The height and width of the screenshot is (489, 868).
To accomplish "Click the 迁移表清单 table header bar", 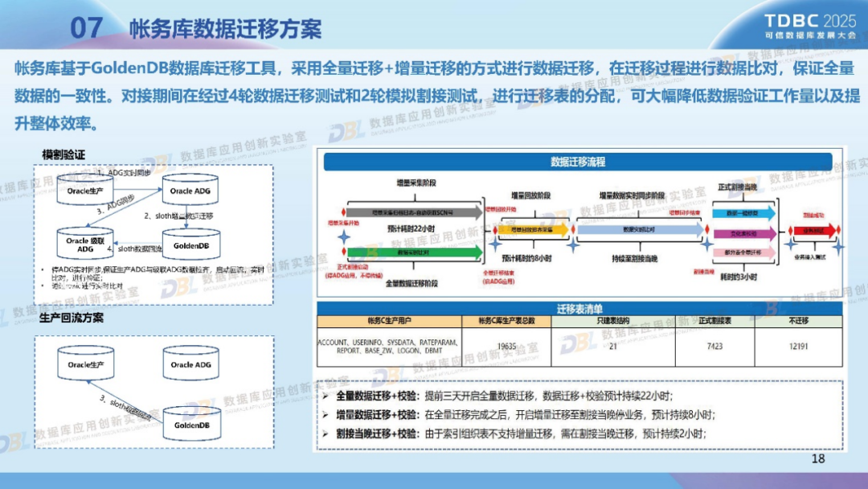I will tap(579, 309).
